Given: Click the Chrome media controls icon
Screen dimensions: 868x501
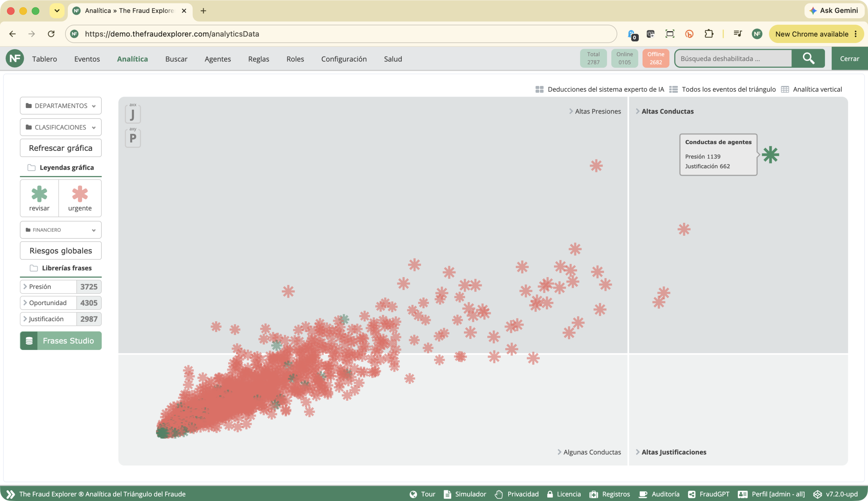Looking at the screenshot, I should coord(737,34).
